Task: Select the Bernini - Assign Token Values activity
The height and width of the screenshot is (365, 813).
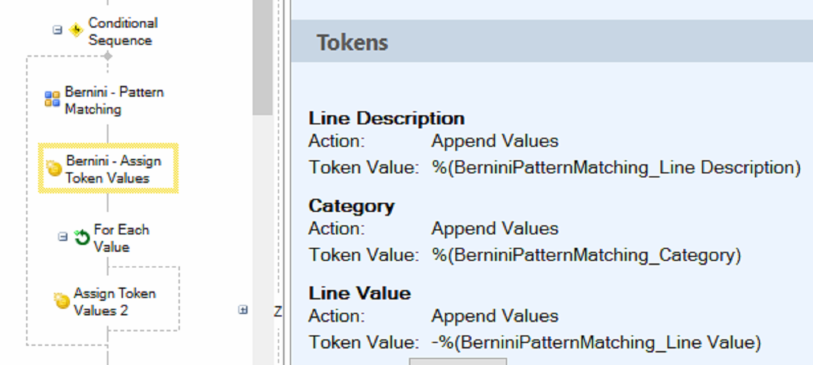Action: [108, 169]
